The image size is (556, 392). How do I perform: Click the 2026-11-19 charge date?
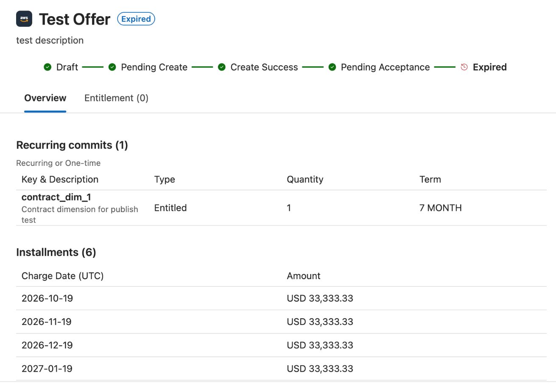coord(47,322)
